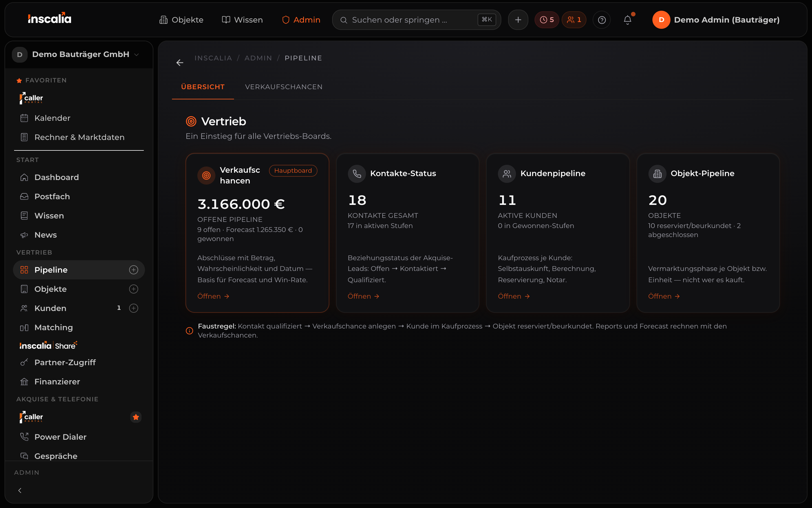Click INSCALIA in the breadcrumb
This screenshot has width=812, height=508.
point(213,58)
